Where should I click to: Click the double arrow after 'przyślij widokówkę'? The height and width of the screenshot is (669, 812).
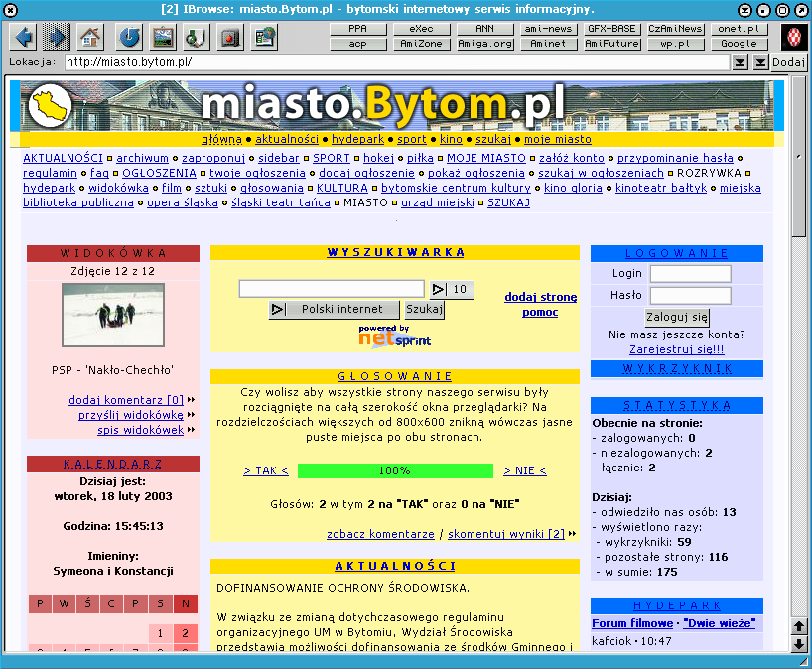click(x=192, y=415)
